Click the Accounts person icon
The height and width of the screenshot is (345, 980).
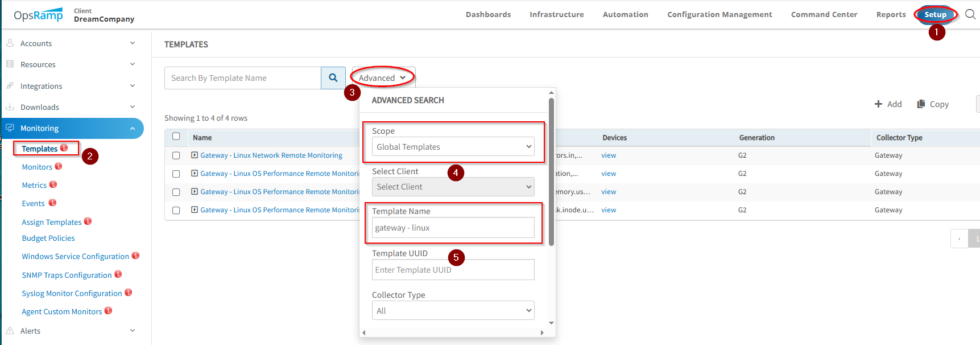click(10, 43)
